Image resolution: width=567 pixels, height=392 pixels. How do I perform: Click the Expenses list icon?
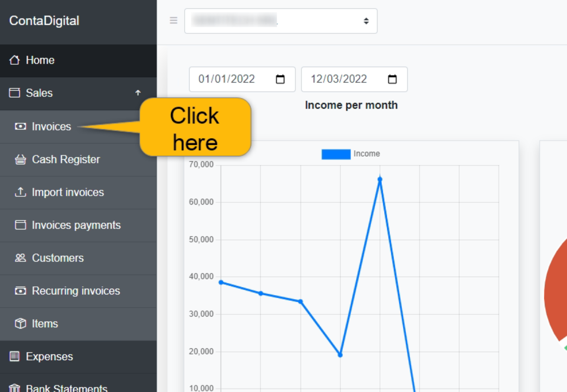[x=15, y=356]
